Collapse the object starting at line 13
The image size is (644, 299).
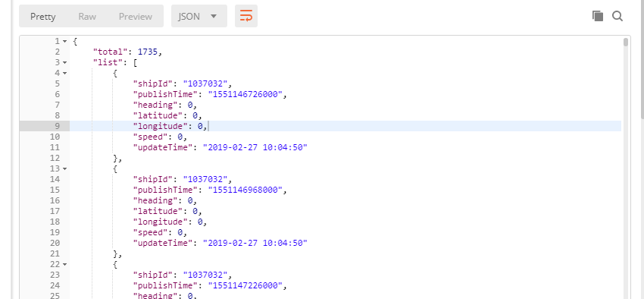[64, 168]
